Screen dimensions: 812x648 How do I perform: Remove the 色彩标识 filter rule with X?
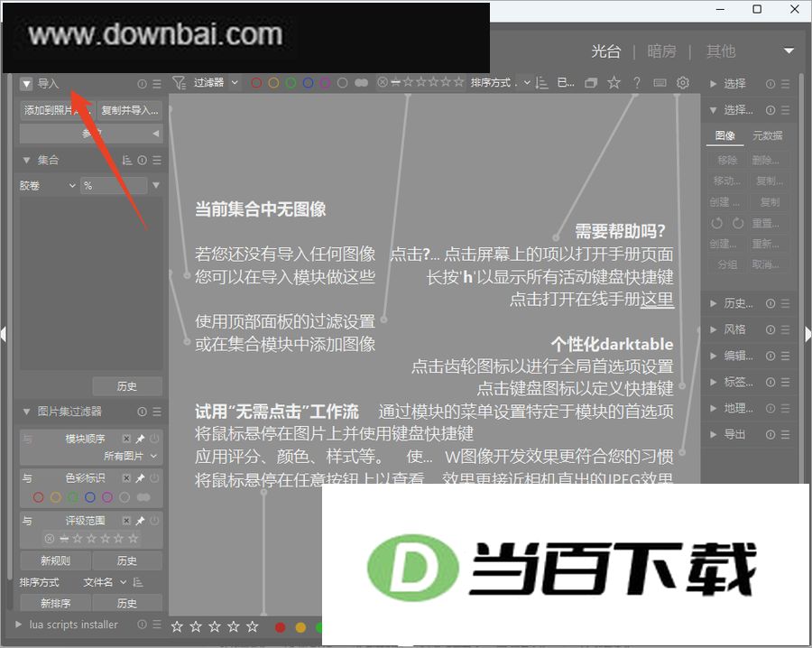coord(126,478)
